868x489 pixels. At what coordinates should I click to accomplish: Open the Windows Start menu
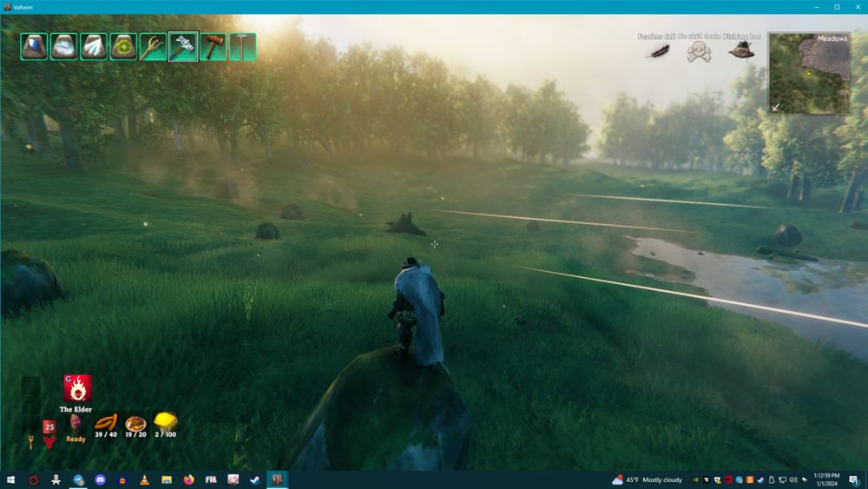click(10, 479)
